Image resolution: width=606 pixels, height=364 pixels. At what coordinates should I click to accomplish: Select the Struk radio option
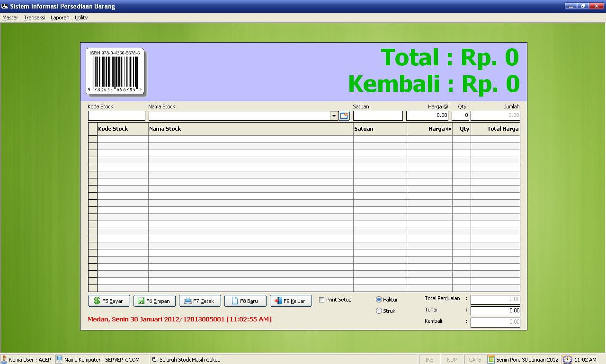tap(379, 311)
